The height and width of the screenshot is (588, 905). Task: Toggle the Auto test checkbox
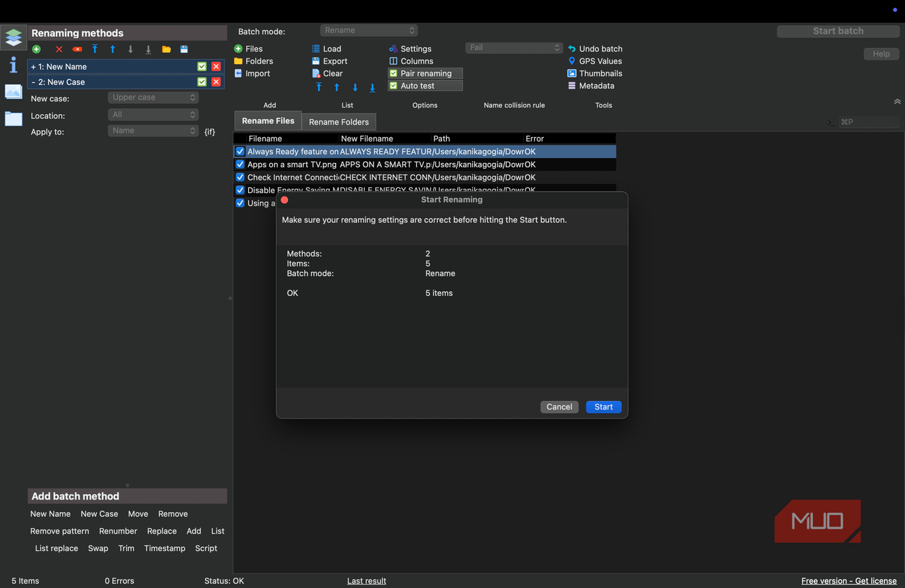click(x=393, y=86)
